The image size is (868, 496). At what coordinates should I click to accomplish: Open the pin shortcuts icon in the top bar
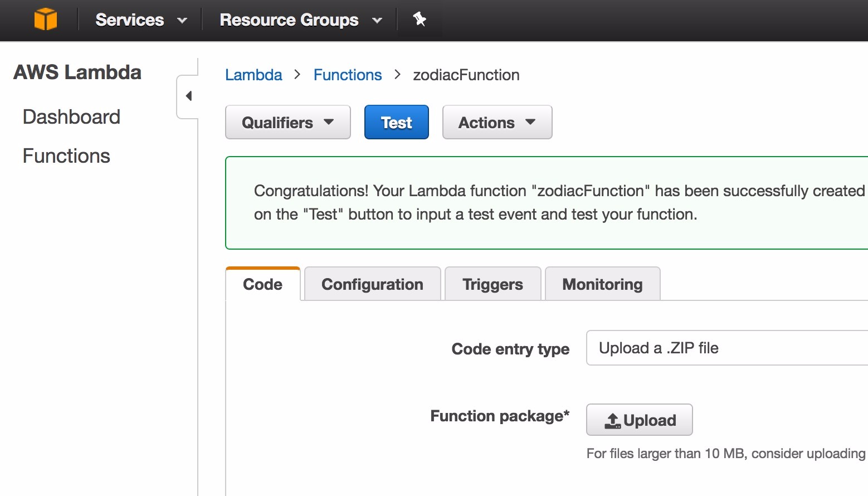[x=419, y=20]
